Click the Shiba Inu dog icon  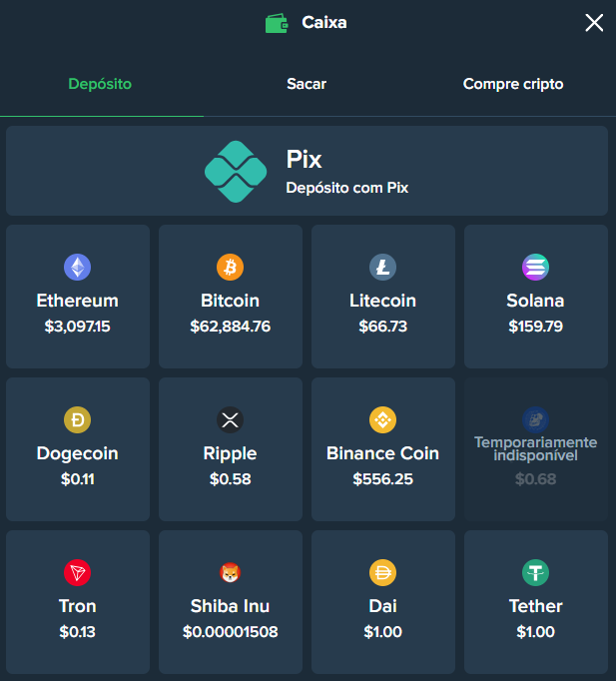pos(230,572)
